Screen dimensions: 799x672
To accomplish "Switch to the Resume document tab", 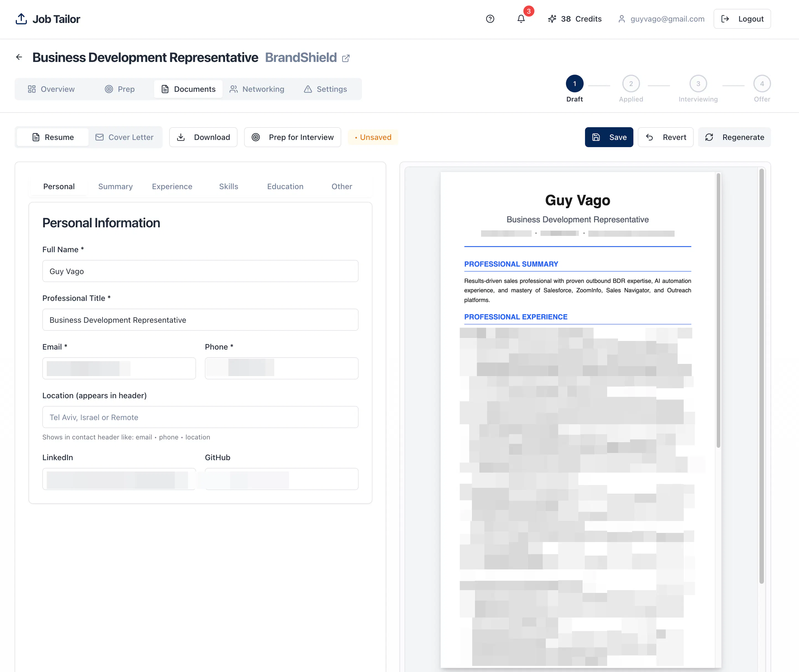I will (x=53, y=137).
